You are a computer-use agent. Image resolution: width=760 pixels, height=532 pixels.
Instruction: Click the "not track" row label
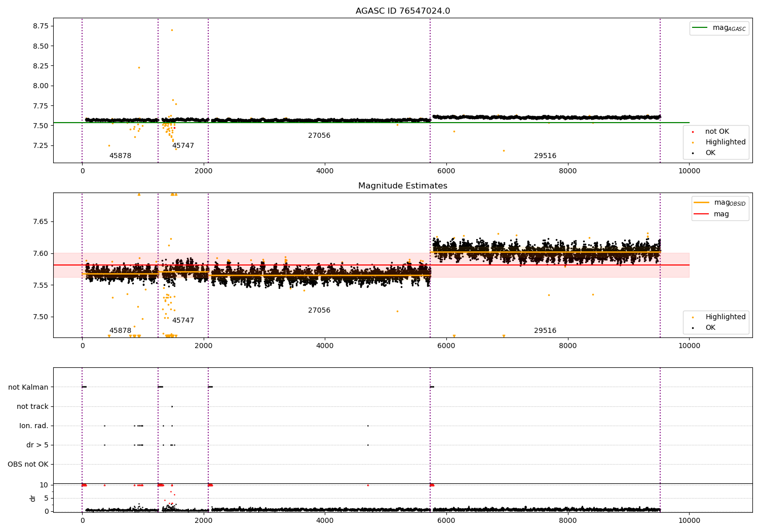pyautogui.click(x=32, y=407)
